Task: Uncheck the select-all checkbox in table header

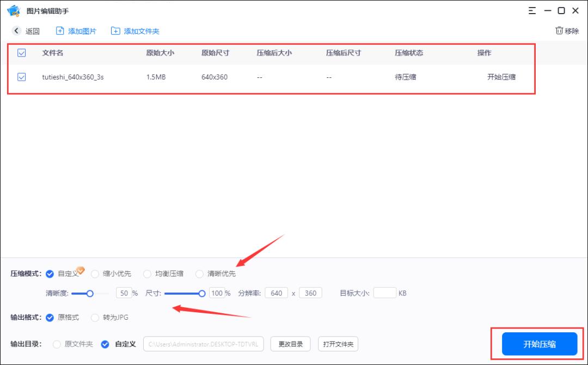Action: (22, 53)
